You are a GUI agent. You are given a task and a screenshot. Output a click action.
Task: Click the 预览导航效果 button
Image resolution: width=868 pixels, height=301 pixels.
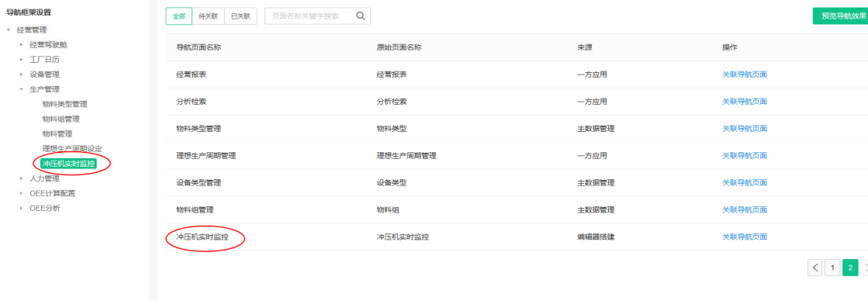click(840, 16)
